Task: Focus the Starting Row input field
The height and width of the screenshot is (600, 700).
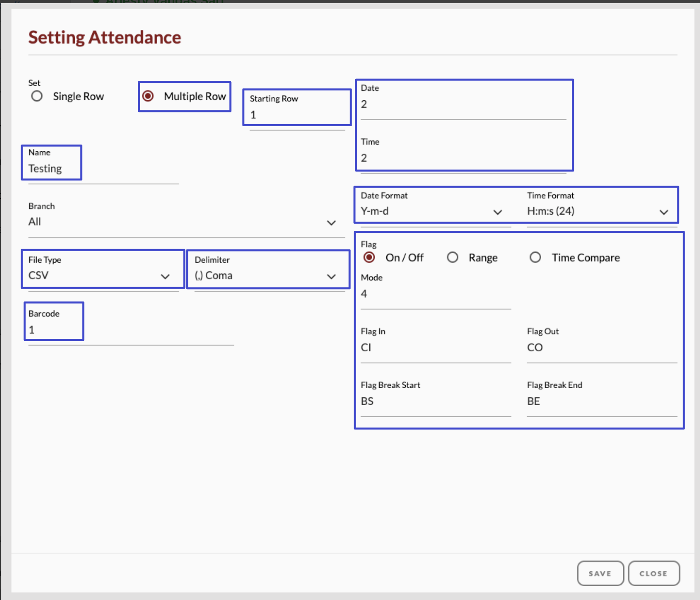Action: pos(297,115)
